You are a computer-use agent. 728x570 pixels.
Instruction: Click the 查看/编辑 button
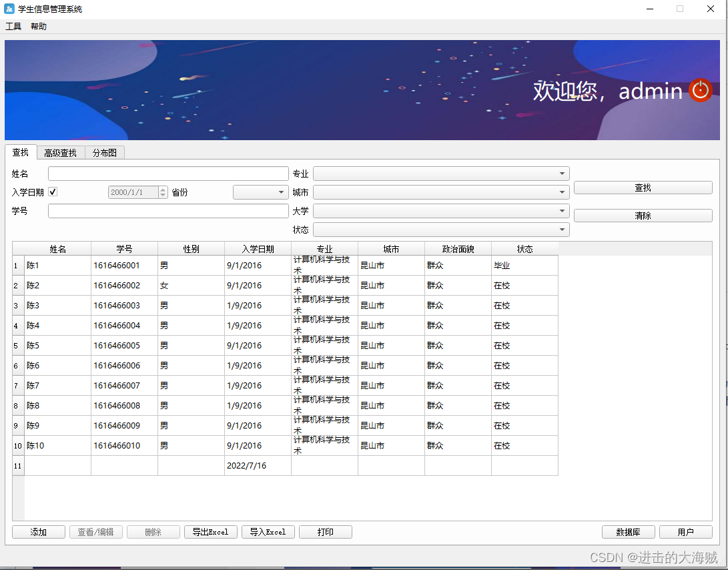(95, 532)
